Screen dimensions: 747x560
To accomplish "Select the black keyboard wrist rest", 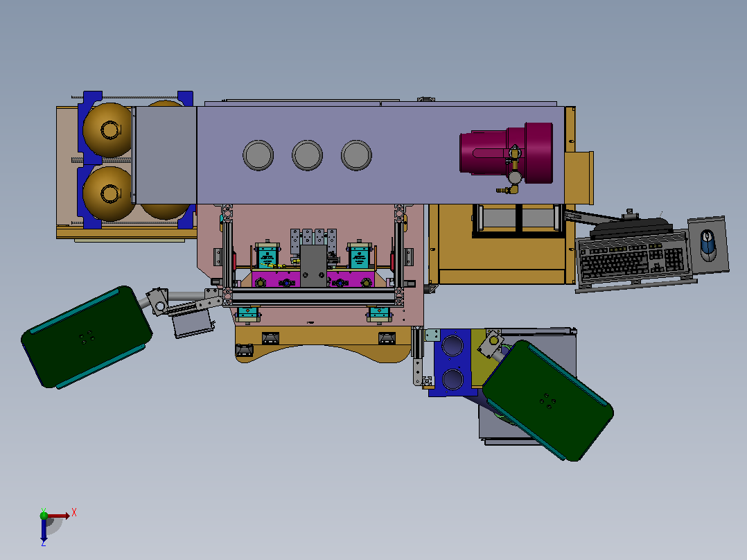I will coord(631,229).
